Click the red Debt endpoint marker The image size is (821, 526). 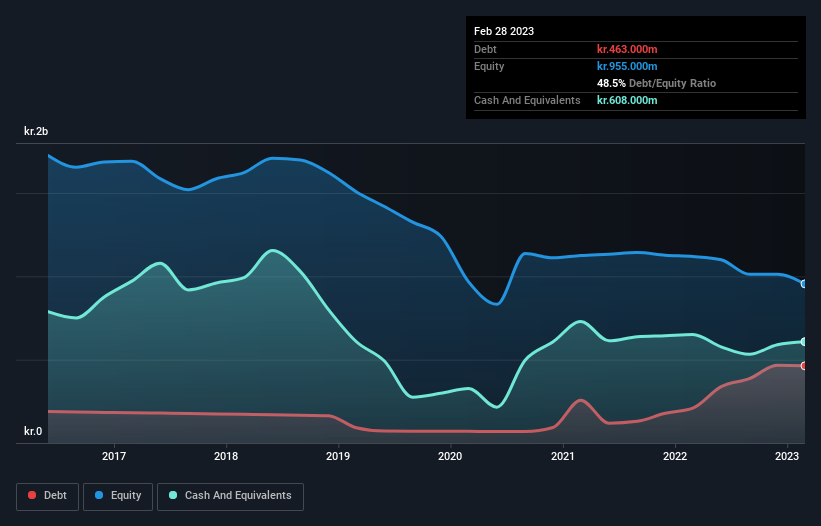click(x=804, y=366)
